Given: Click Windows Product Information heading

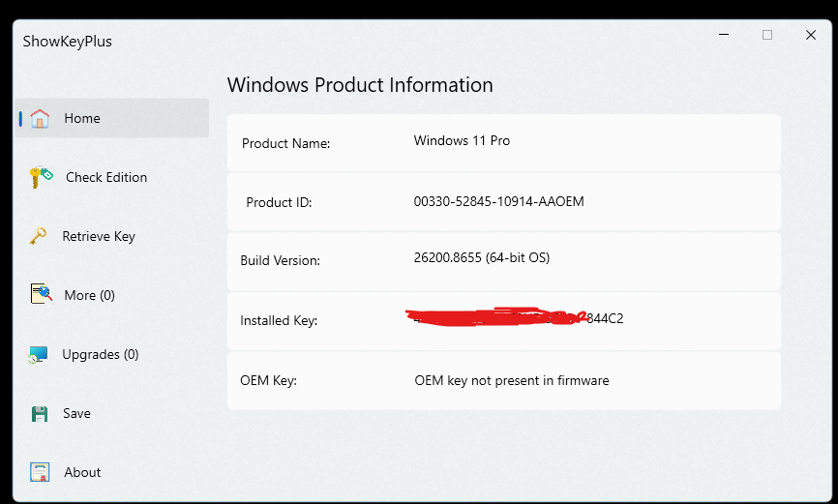Looking at the screenshot, I should tap(360, 85).
